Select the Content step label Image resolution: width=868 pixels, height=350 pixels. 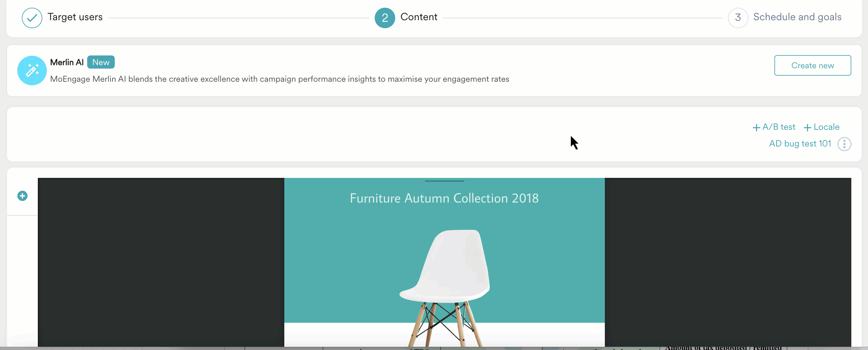(x=419, y=17)
